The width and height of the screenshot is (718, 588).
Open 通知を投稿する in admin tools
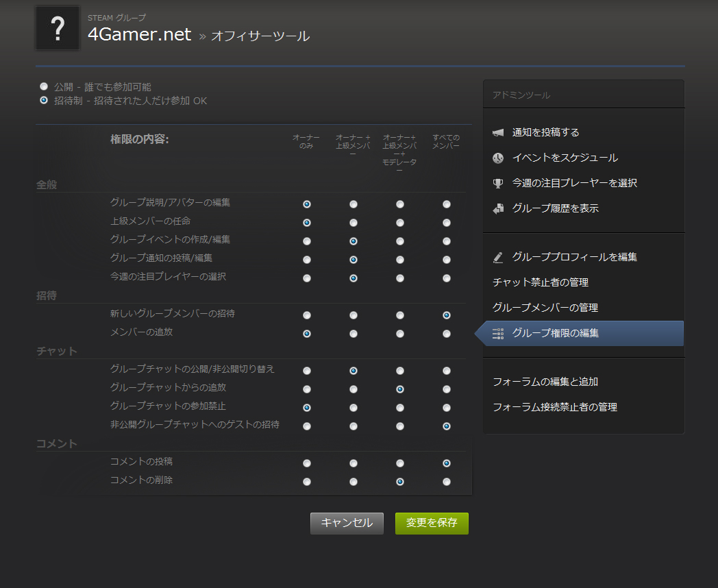(x=545, y=132)
